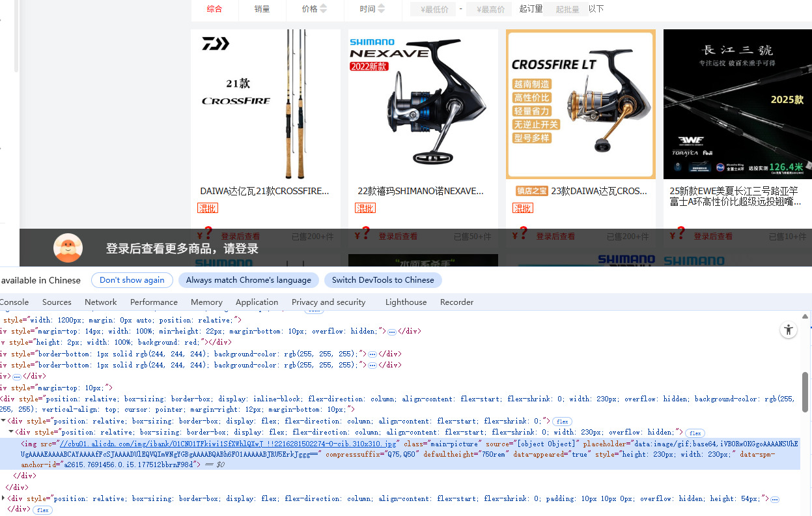
Task: Go to the Application tab
Action: coord(257,302)
